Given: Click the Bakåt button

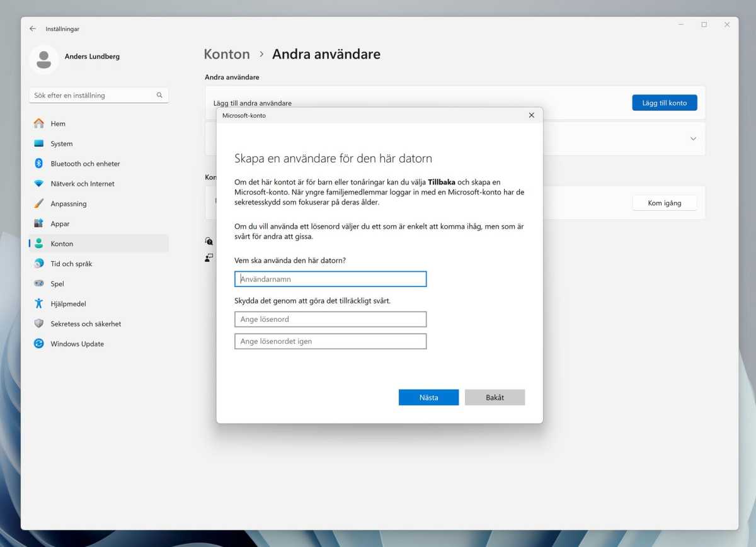Looking at the screenshot, I should click(x=495, y=397).
